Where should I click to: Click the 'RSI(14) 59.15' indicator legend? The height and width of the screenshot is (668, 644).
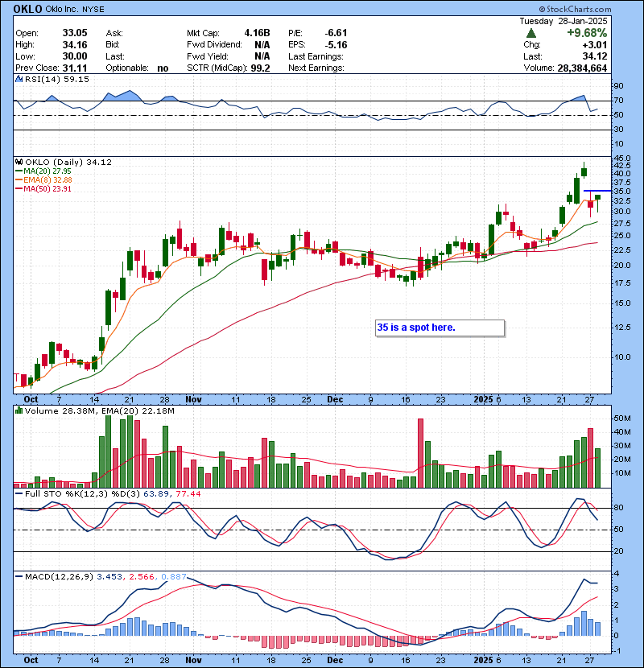coord(57,79)
